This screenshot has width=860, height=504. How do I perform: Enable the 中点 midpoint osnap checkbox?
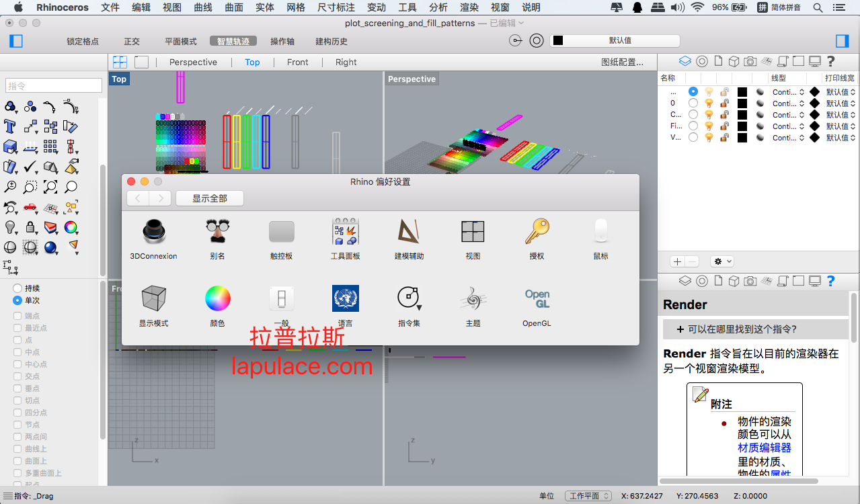[18, 352]
